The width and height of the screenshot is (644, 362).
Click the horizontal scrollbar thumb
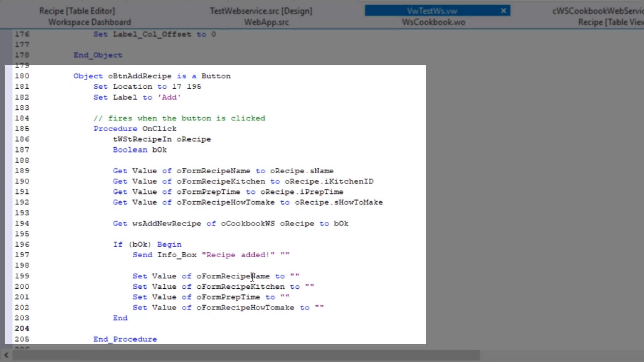(247, 355)
